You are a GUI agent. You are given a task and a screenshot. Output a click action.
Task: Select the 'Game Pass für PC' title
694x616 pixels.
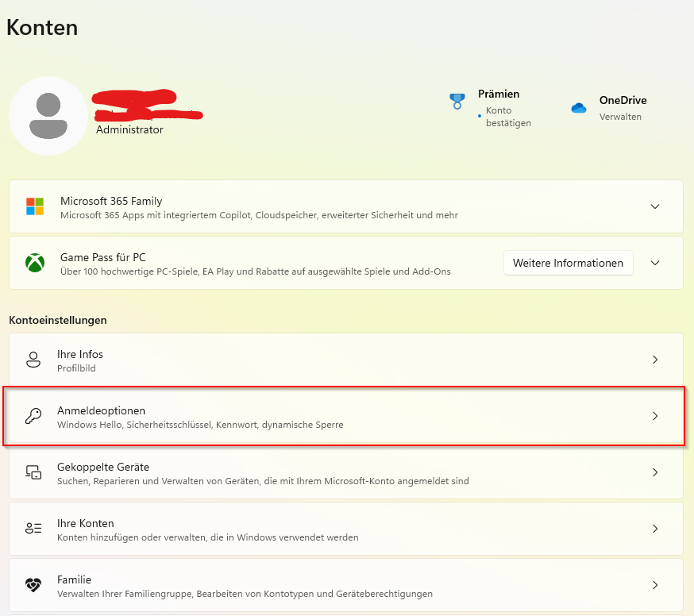102,257
